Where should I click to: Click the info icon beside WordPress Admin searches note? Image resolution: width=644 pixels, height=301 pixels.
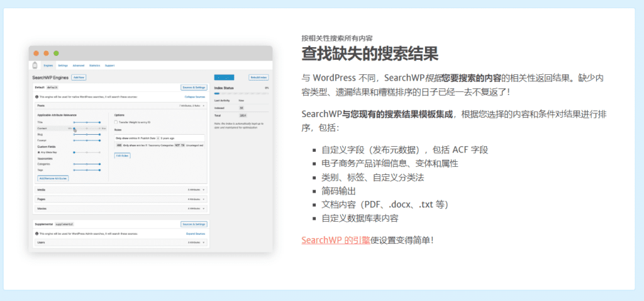[36, 233]
